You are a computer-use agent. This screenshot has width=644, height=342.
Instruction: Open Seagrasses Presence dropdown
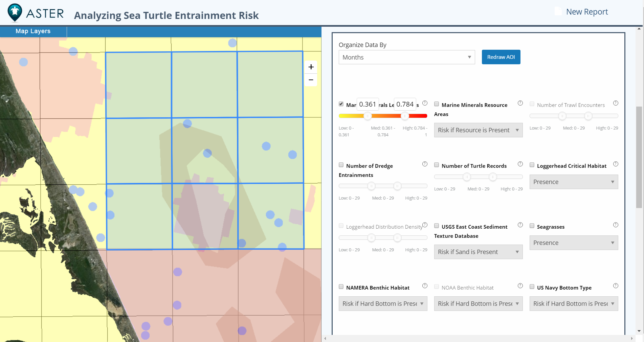[574, 243]
